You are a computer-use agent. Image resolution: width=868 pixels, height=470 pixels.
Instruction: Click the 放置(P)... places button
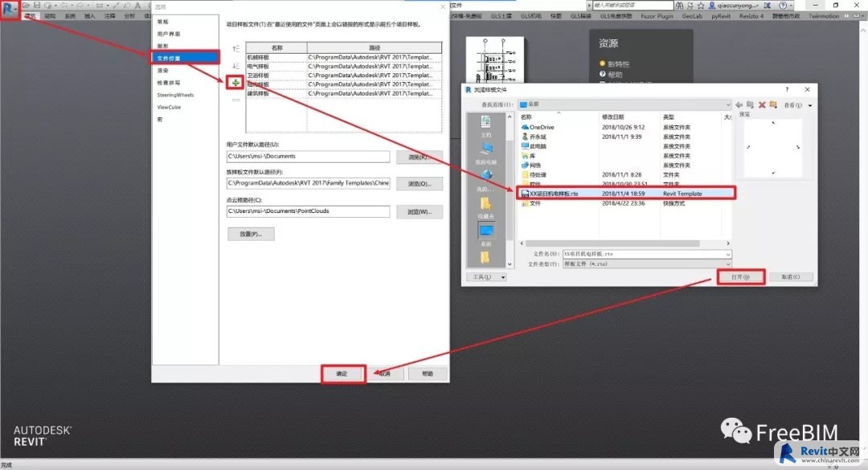tap(251, 234)
